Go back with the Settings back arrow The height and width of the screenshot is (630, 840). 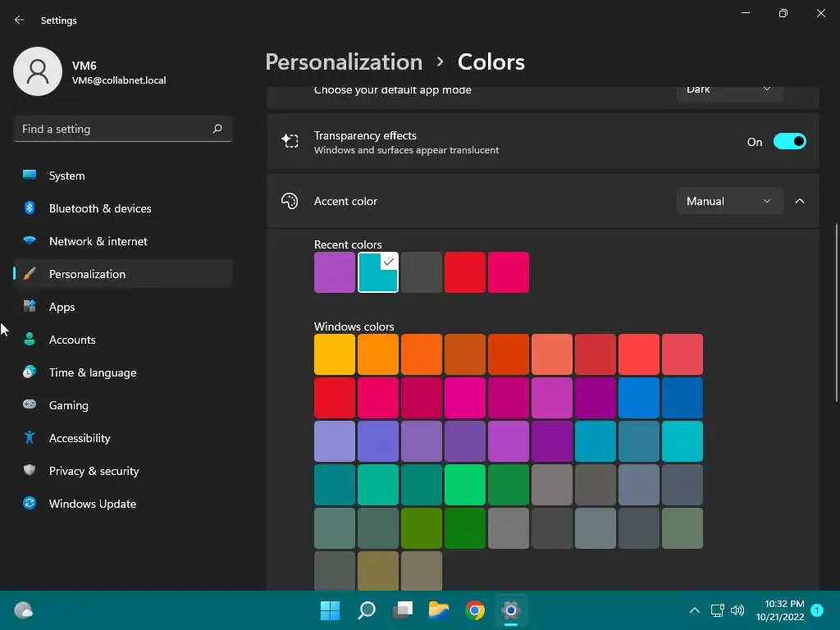tap(20, 20)
